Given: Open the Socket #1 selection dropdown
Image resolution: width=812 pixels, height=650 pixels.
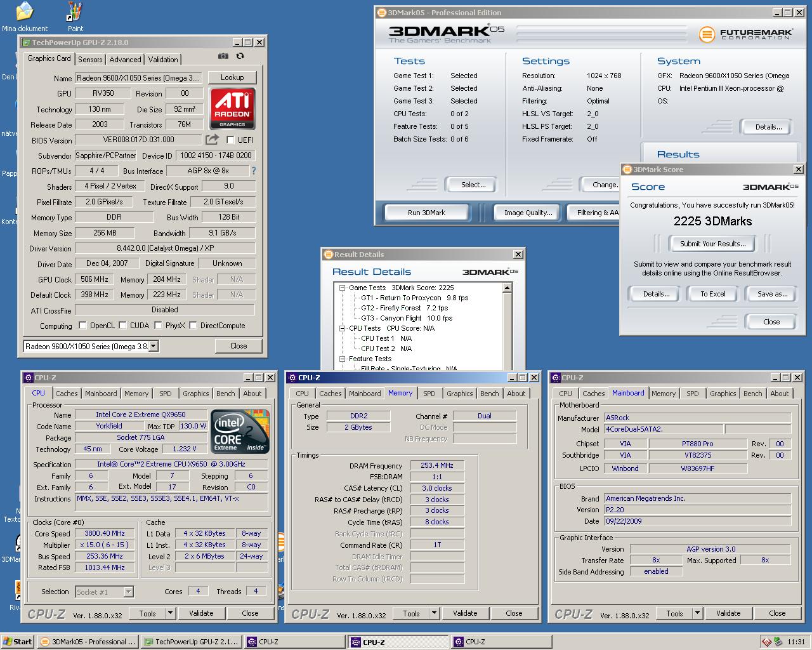Looking at the screenshot, I should point(128,592).
